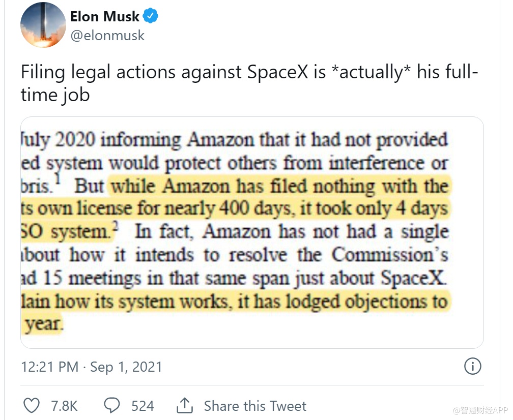Click the share upload arrow icon
This screenshot has width=513, height=420.
click(184, 405)
